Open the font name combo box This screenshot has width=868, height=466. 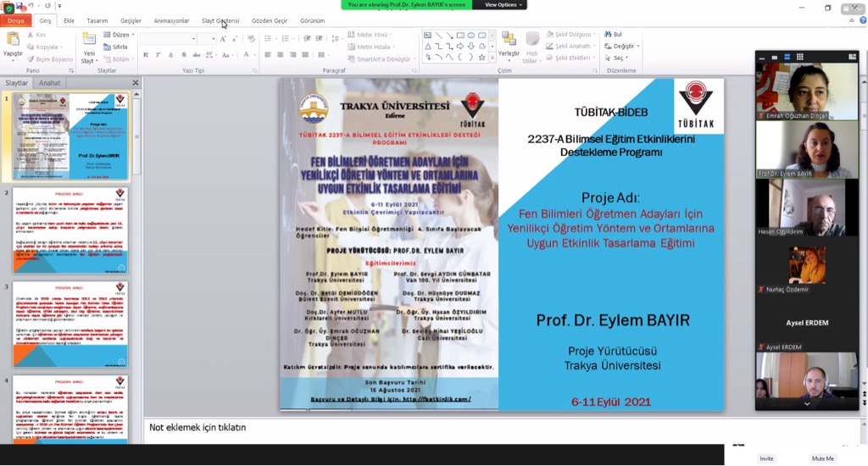(169, 39)
